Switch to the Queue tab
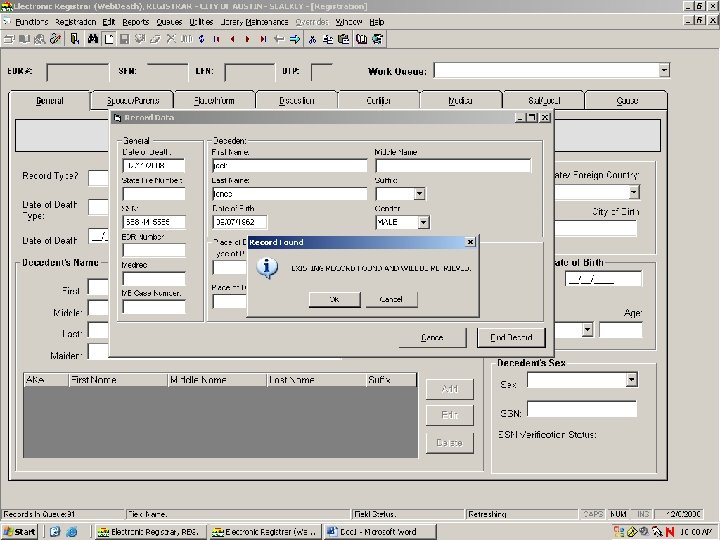 (627, 101)
